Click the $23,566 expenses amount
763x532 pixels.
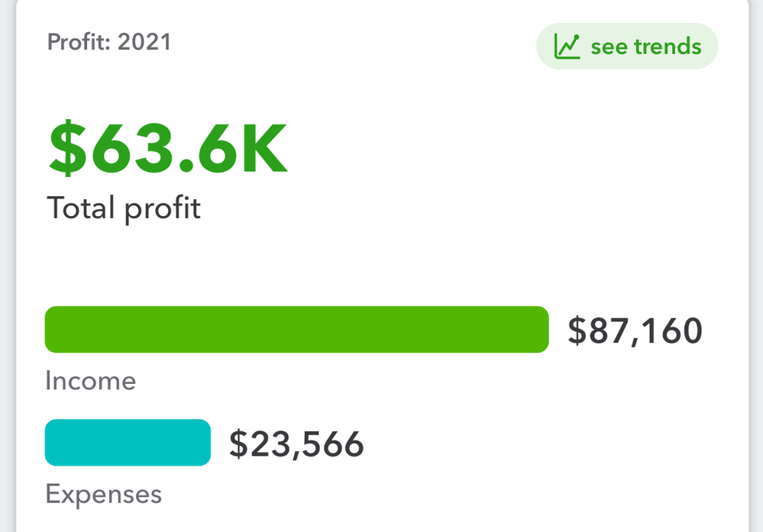coord(296,444)
